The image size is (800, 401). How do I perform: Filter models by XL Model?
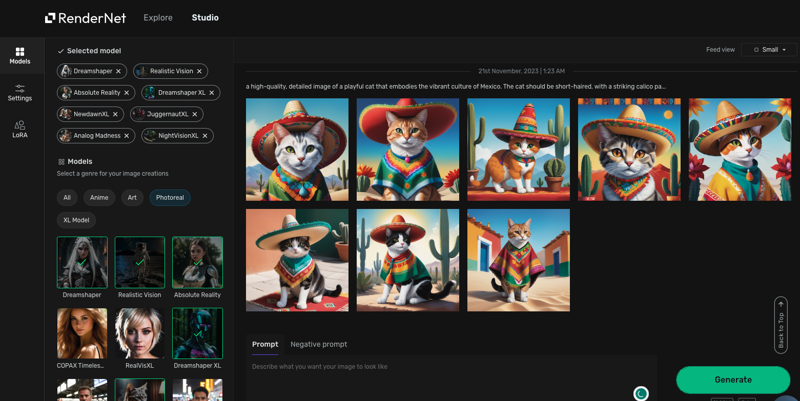pos(76,220)
